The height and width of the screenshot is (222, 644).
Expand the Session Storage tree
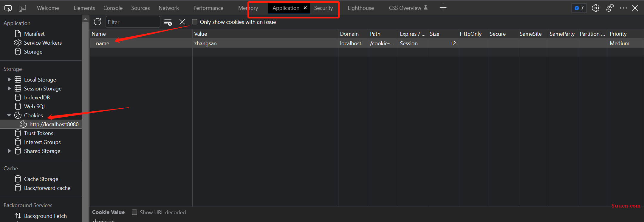click(9, 88)
